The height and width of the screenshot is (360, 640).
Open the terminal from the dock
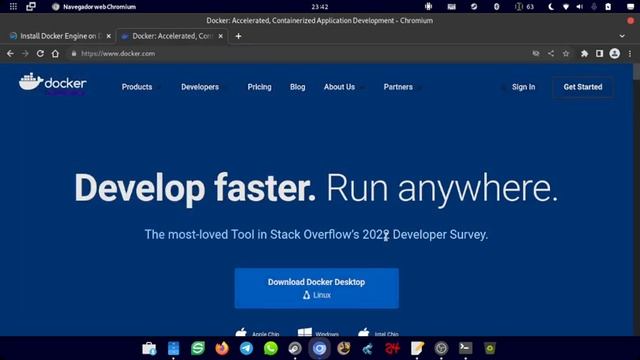click(x=465, y=348)
